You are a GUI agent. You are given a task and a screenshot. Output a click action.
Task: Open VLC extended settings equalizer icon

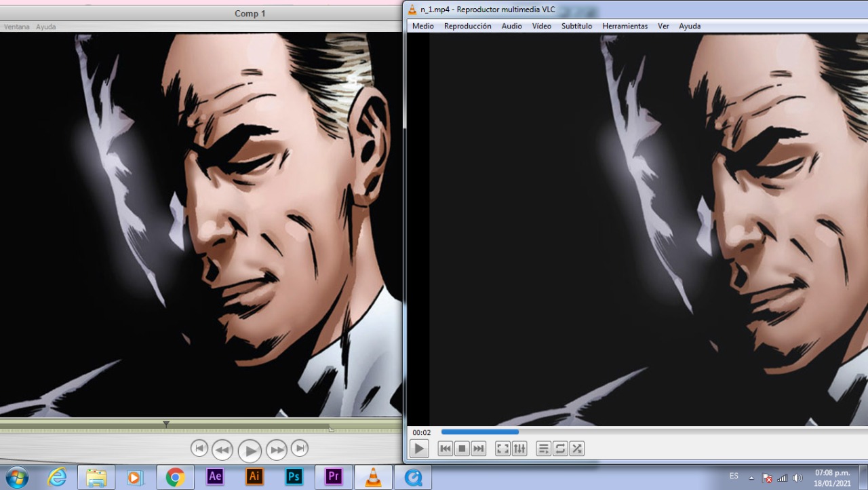519,449
